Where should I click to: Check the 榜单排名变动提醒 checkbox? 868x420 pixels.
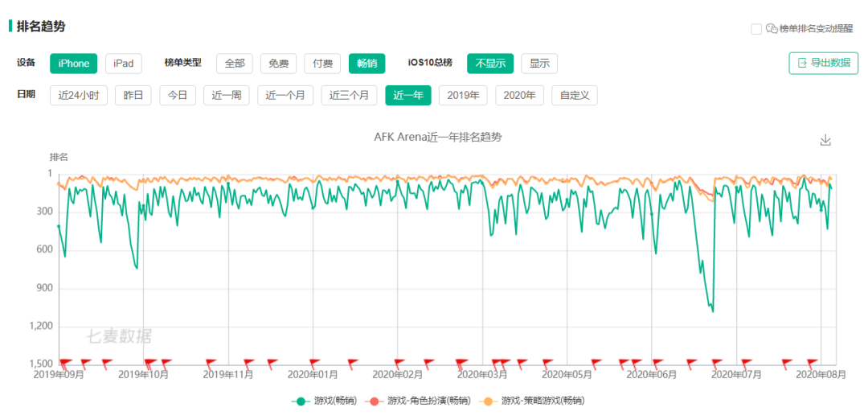[x=756, y=29]
